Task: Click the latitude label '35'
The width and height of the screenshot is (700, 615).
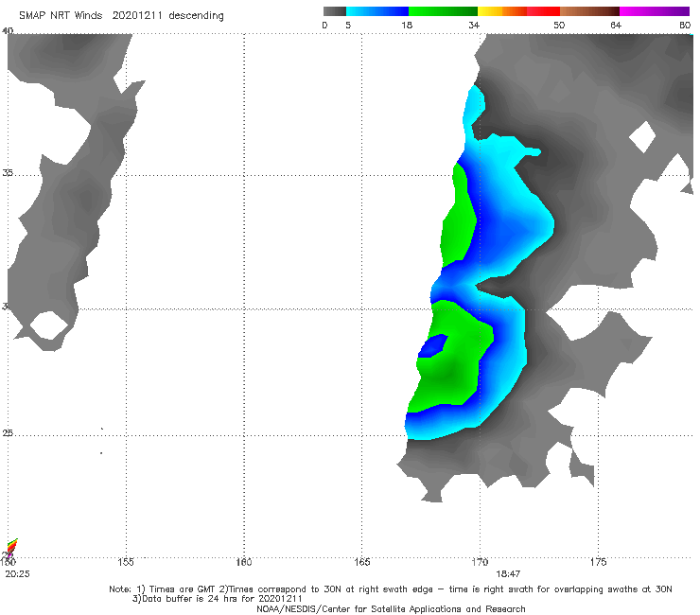Action: point(8,172)
